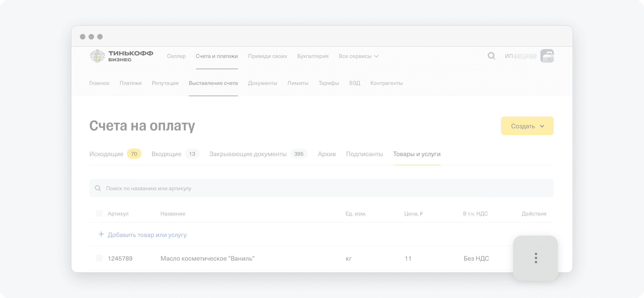Open the Архив tab
644x298 pixels.
327,154
